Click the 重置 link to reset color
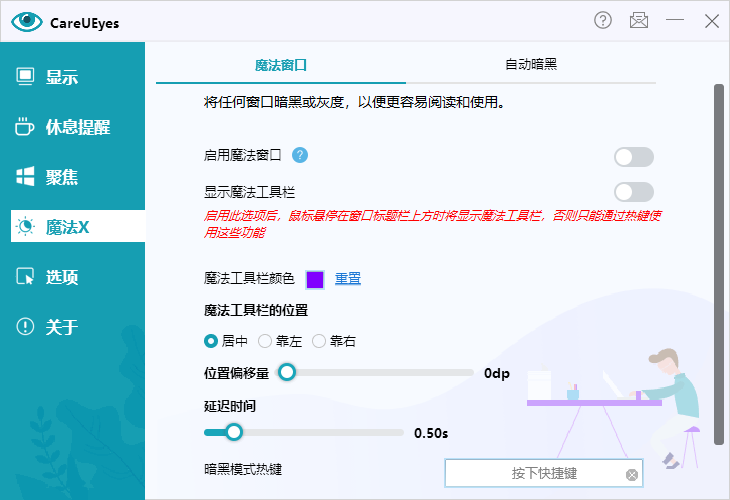This screenshot has height=500, width=730. [x=348, y=279]
